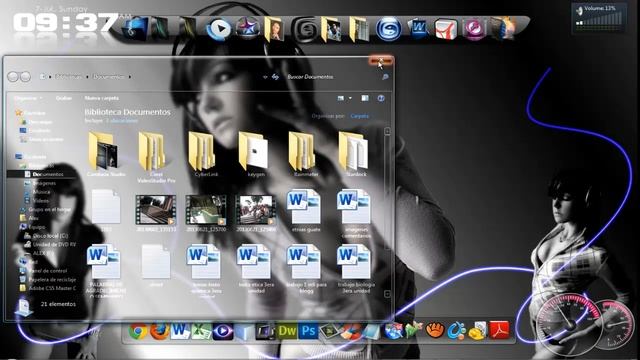The height and width of the screenshot is (360, 640).
Task: Open the red Adobe Reader dock icon
Action: click(500, 331)
